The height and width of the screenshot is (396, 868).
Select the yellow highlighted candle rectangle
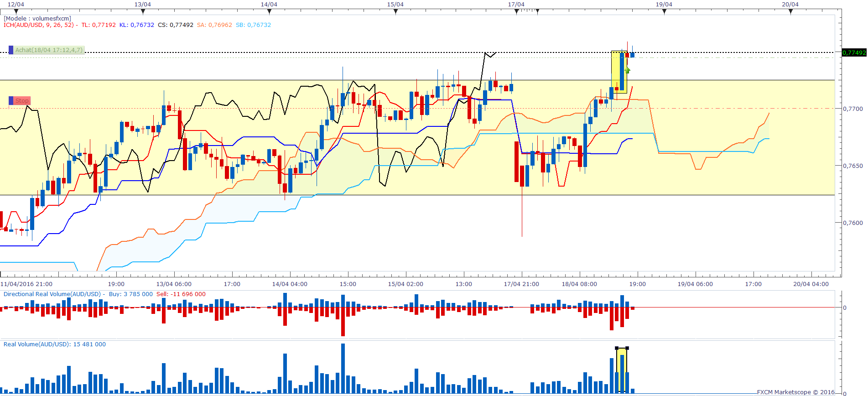pos(619,72)
